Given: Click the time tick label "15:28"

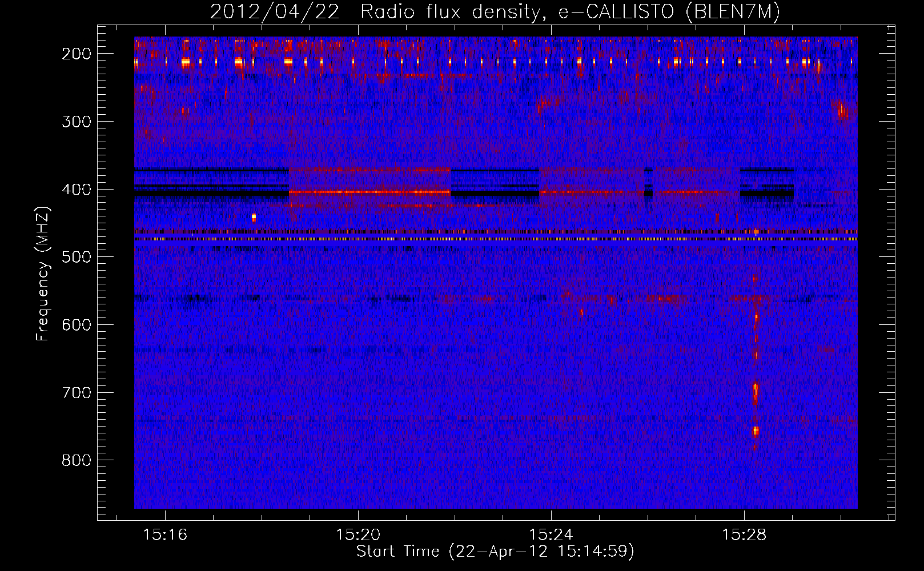Looking at the screenshot, I should point(744,535).
